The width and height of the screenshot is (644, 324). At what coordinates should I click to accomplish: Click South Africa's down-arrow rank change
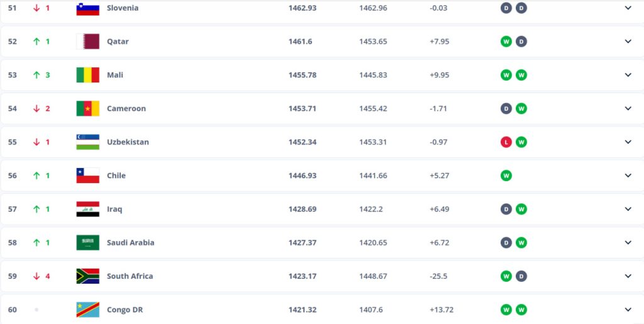point(36,276)
